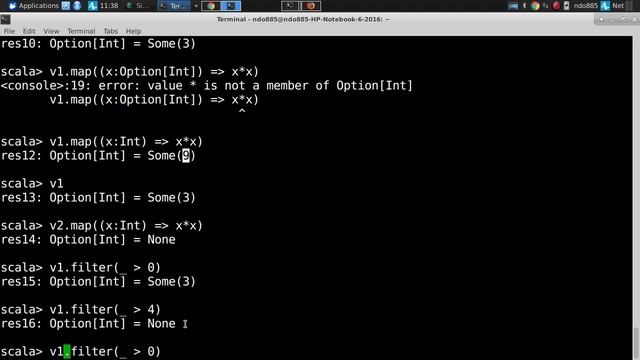Open the Edit menu
Viewport: 640px width, 360px height.
click(x=29, y=31)
